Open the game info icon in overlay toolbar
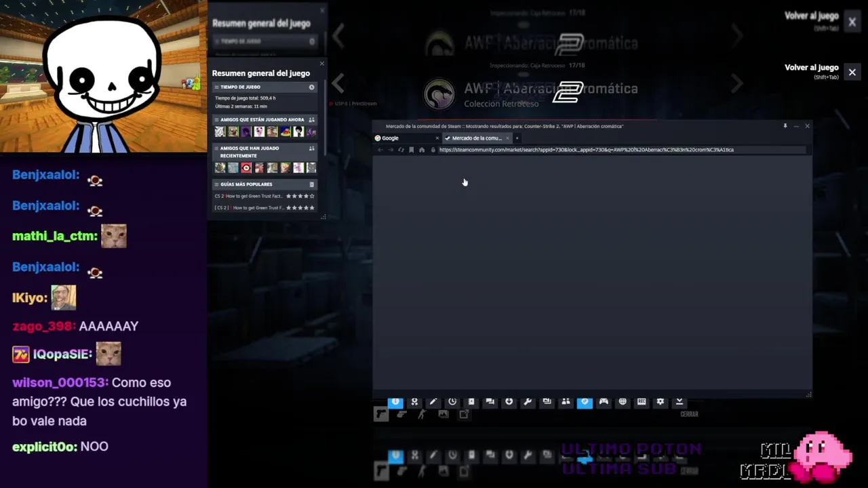The width and height of the screenshot is (868, 488). (x=395, y=402)
